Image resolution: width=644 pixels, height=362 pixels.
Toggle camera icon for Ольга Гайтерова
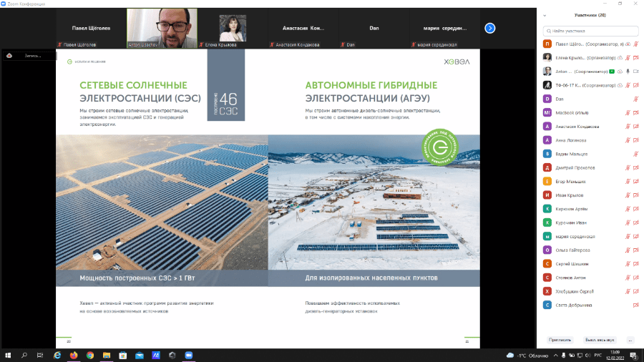635,250
